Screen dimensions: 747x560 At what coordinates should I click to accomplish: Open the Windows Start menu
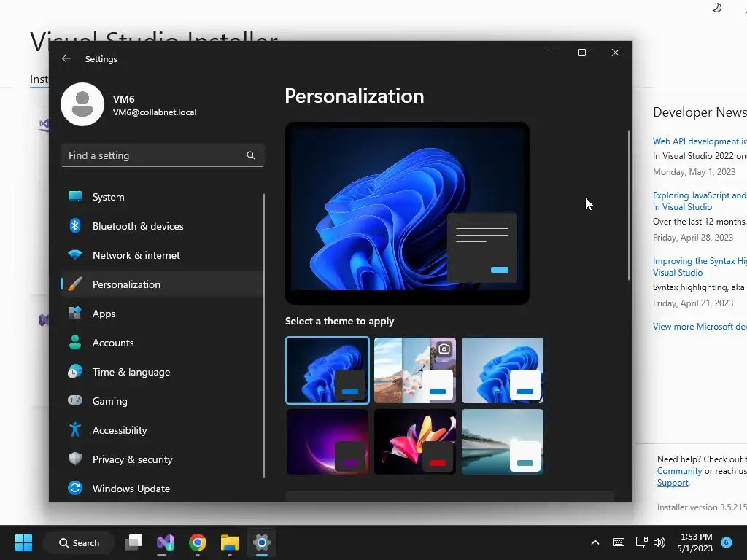[23, 542]
